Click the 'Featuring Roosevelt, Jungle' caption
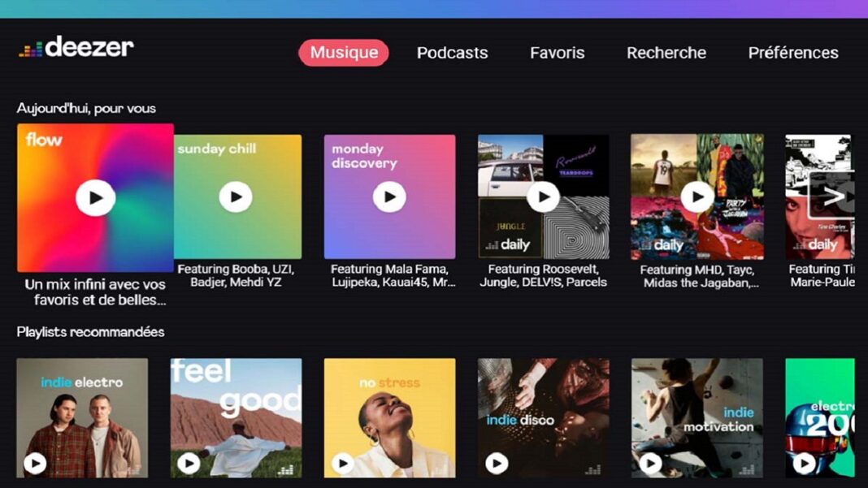 tap(543, 275)
